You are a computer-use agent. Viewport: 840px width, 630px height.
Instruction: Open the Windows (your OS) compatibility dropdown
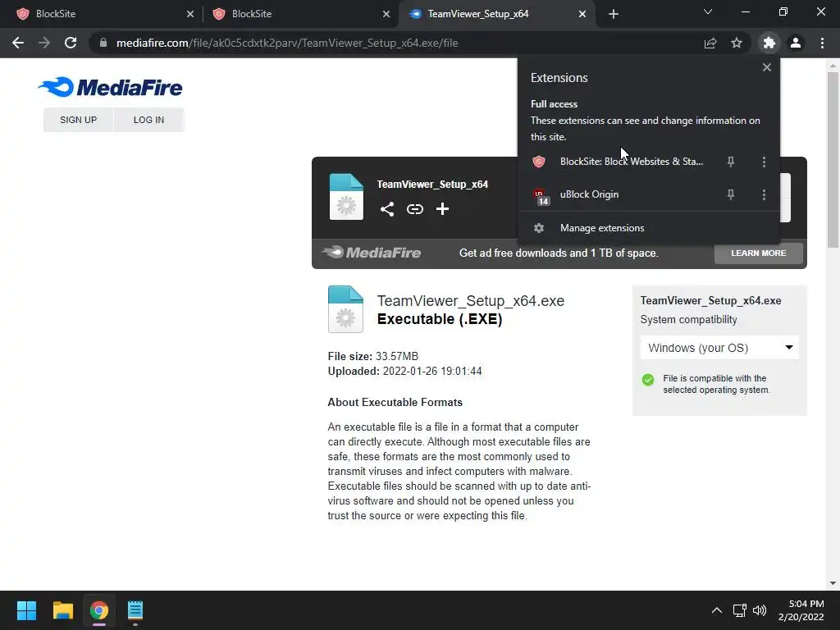tap(719, 348)
